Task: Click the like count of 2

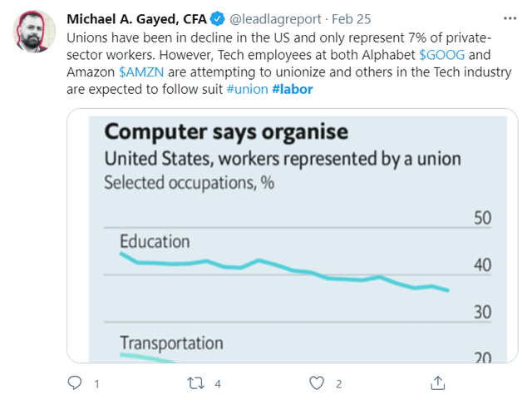Action: pyautogui.click(x=338, y=384)
